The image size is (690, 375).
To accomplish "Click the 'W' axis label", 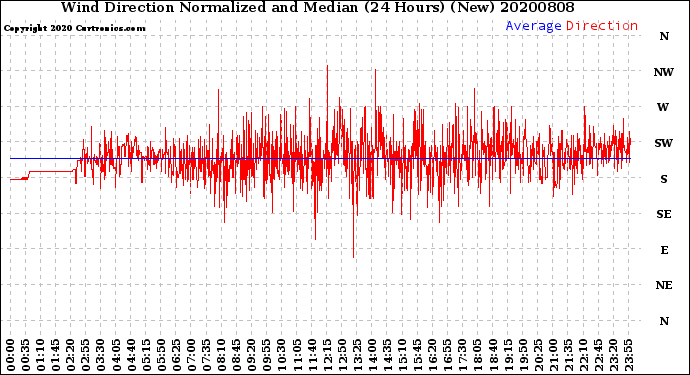I will (663, 107).
